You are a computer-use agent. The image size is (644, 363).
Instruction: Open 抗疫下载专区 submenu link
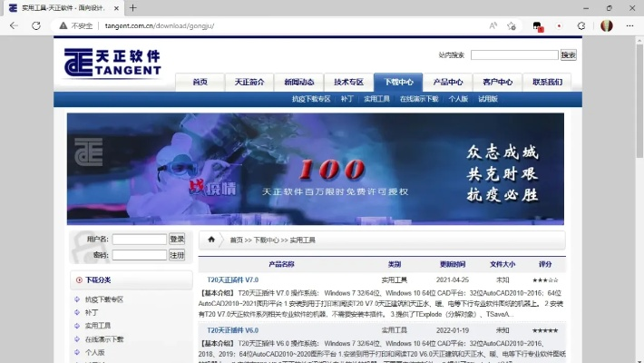pyautogui.click(x=310, y=99)
